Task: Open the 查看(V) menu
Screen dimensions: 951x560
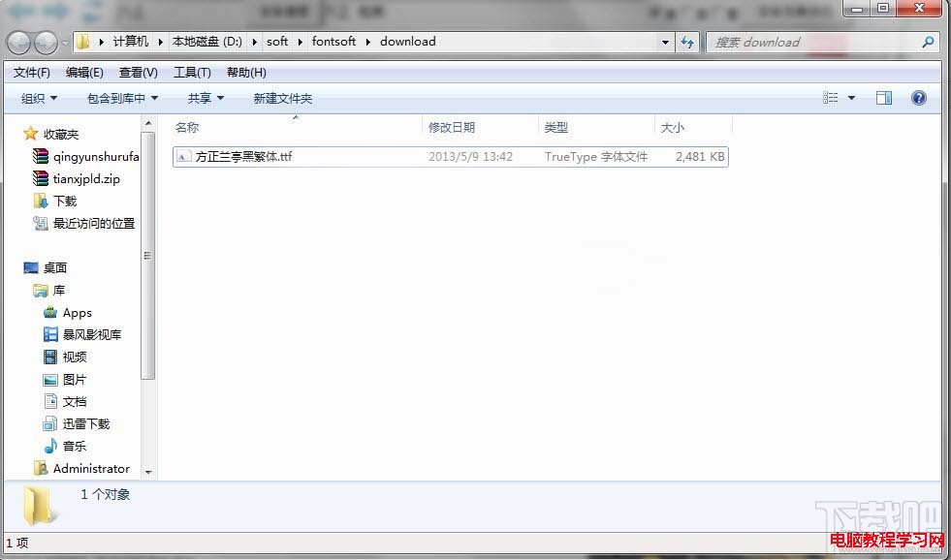Action: pos(139,73)
